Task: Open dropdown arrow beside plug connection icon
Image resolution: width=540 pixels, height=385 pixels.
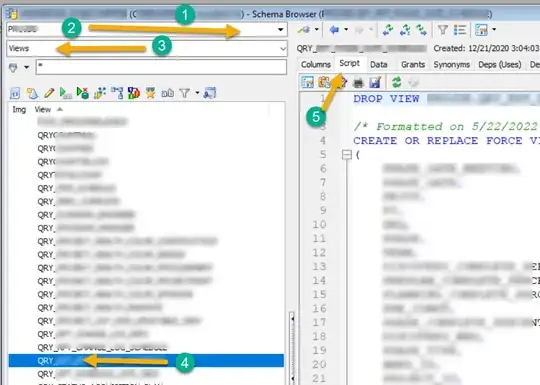Action: pyautogui.click(x=316, y=30)
